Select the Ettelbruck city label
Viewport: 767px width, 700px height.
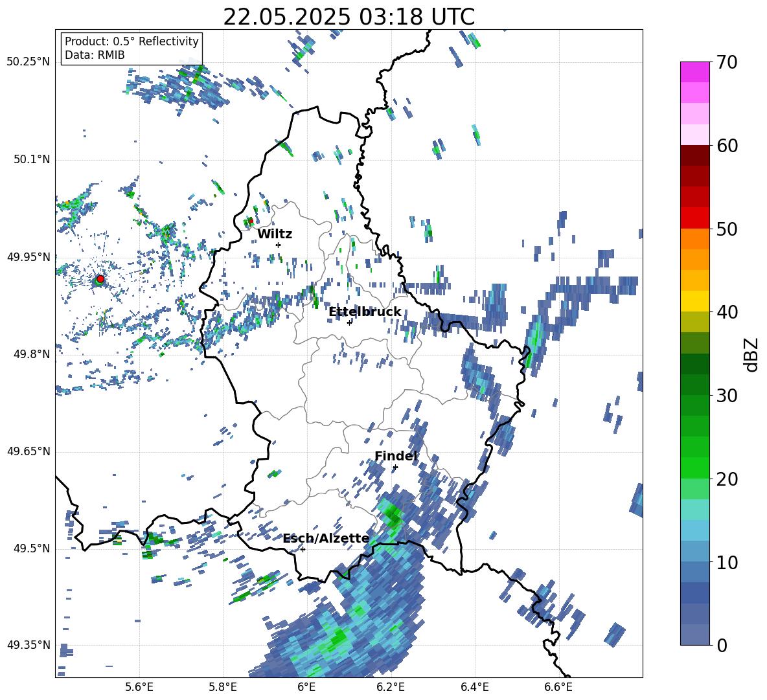point(365,312)
